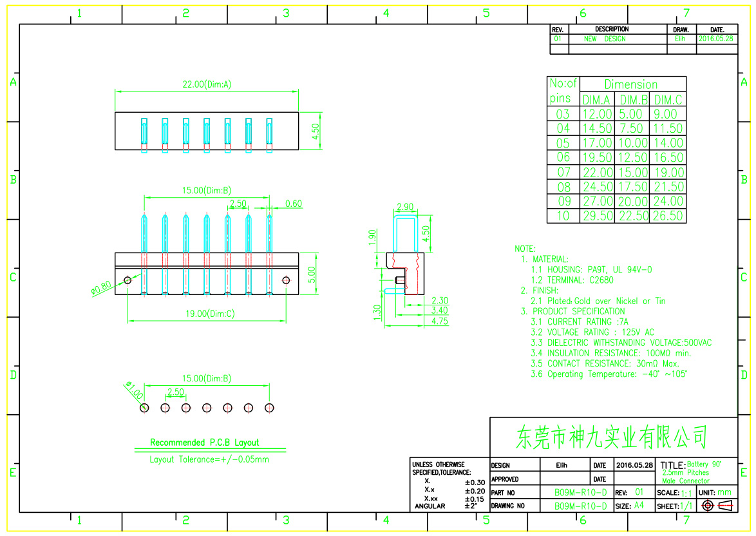Click the CONTACT RESISTANCE: 30mΩ Max. line
756x536 pixels.
[605, 364]
